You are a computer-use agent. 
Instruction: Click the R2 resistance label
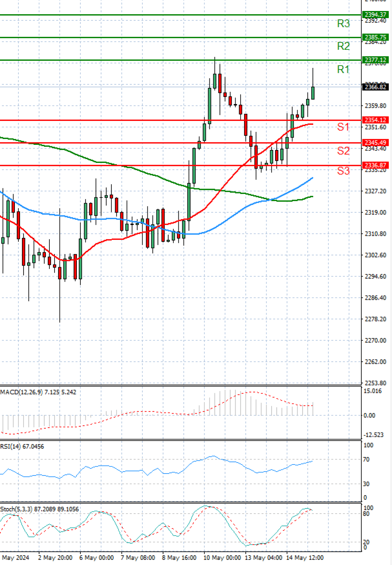pos(343,46)
